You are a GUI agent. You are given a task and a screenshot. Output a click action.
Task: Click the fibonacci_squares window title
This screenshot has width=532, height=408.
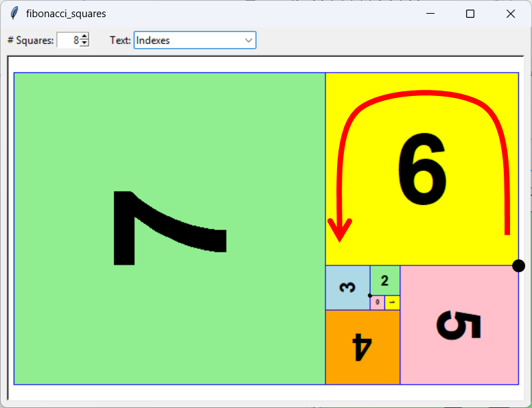(66, 14)
